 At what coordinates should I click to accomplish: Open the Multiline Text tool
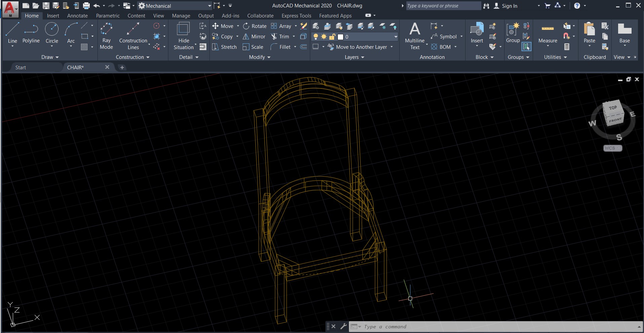[415, 36]
